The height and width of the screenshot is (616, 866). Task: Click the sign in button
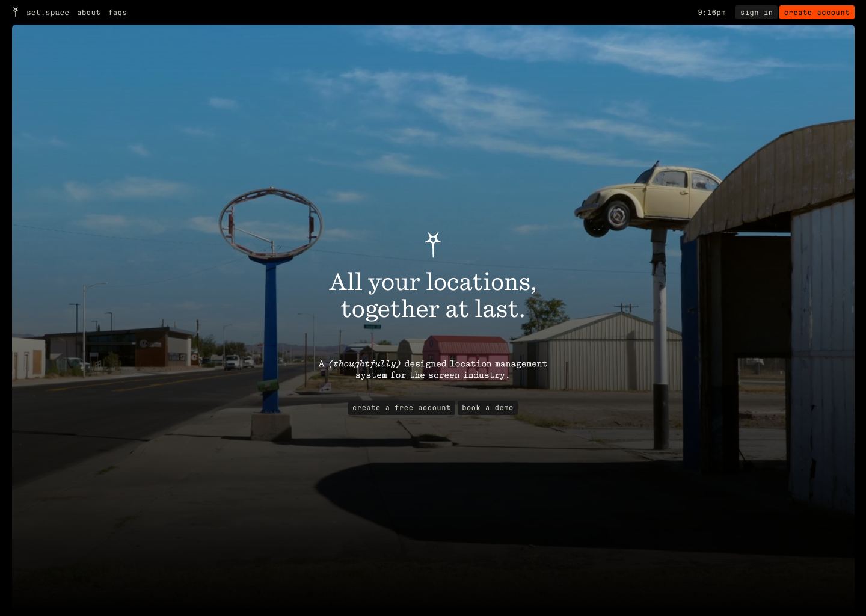click(x=757, y=13)
